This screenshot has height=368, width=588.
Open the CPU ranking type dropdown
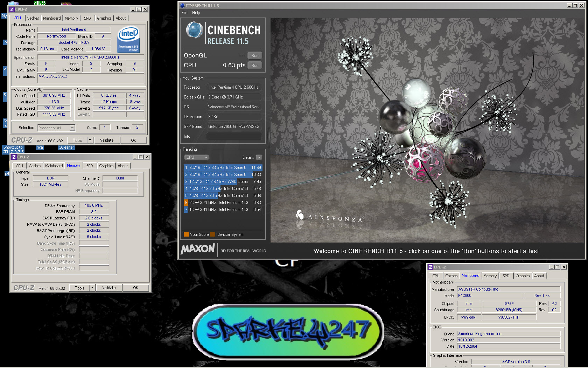tap(196, 157)
